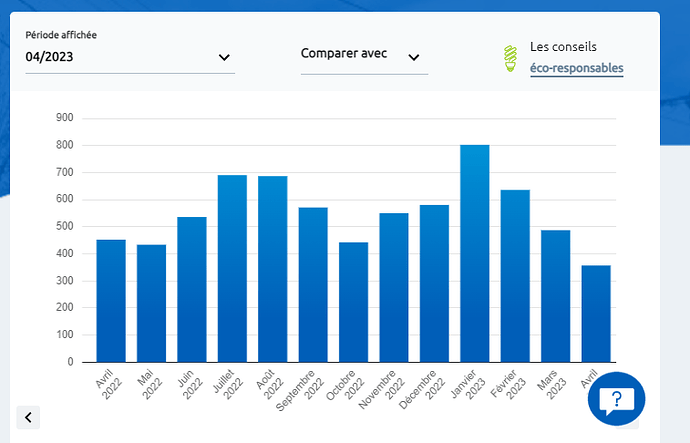The width and height of the screenshot is (690, 443).
Task: Open the éco-responsables link
Action: pyautogui.click(x=576, y=69)
